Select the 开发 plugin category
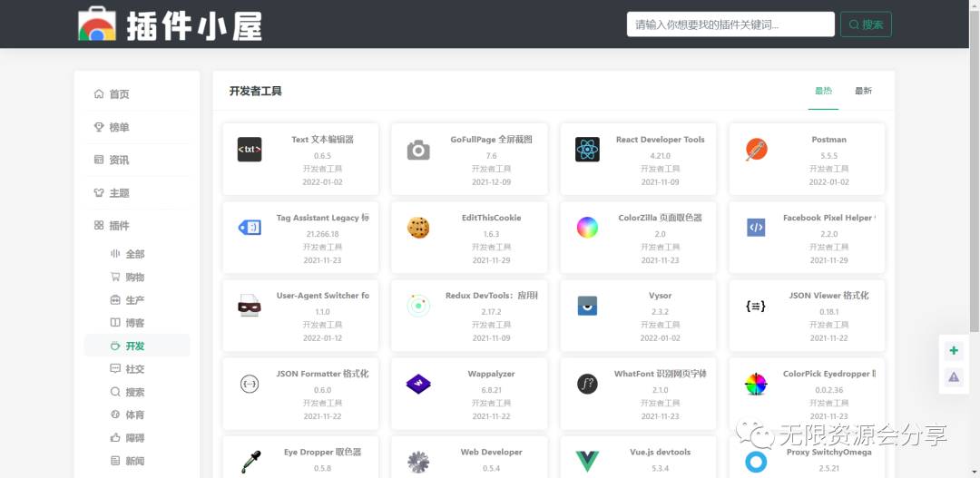 coord(137,346)
